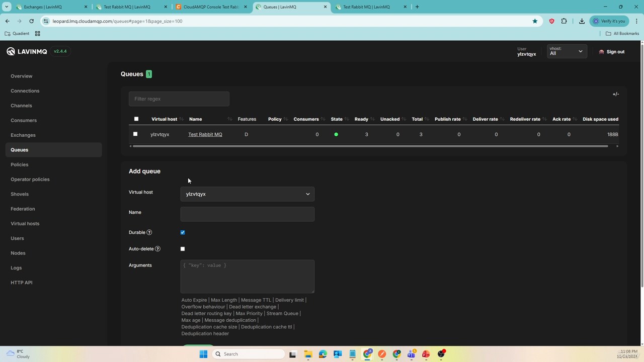
Task: Open File Explorer from the taskbar
Action: pyautogui.click(x=308, y=354)
